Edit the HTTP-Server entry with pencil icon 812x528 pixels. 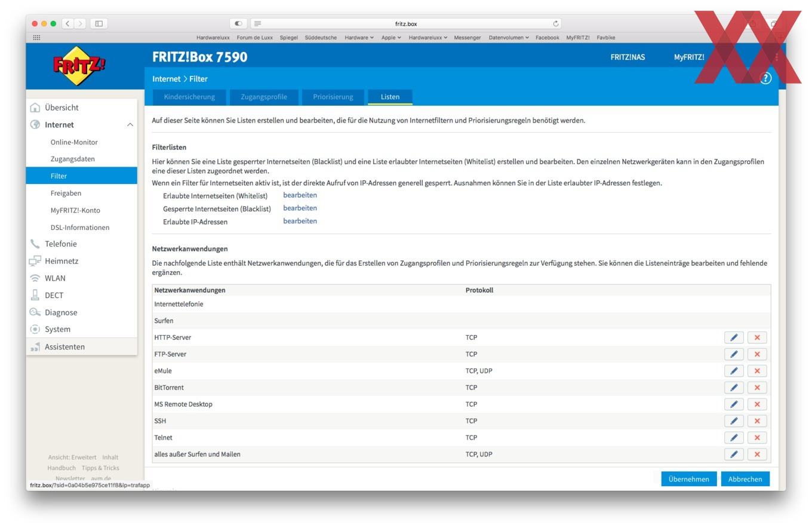tap(734, 337)
